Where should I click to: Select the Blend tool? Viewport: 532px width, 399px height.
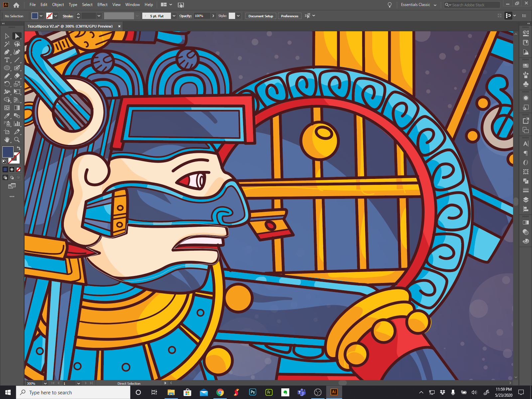(x=17, y=116)
